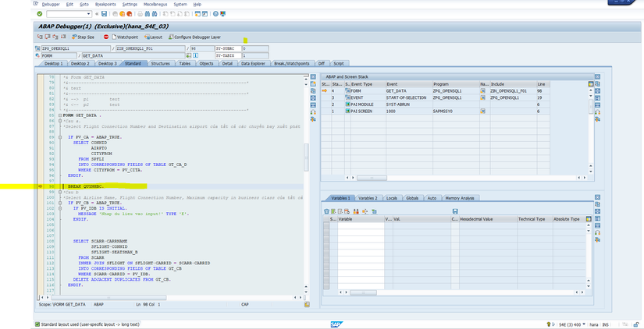This screenshot has width=644, height=329.
Task: Open the Breakpoints menu
Action: tap(105, 4)
